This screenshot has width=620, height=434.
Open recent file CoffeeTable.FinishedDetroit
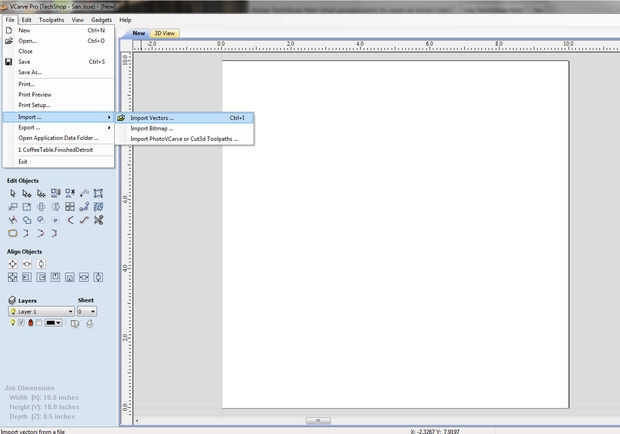(x=59, y=150)
